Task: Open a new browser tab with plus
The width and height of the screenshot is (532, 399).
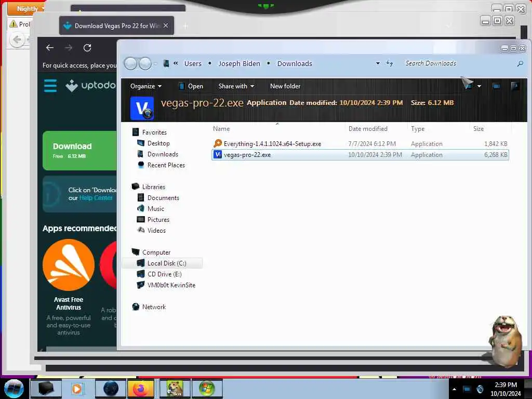Action: pos(185,26)
